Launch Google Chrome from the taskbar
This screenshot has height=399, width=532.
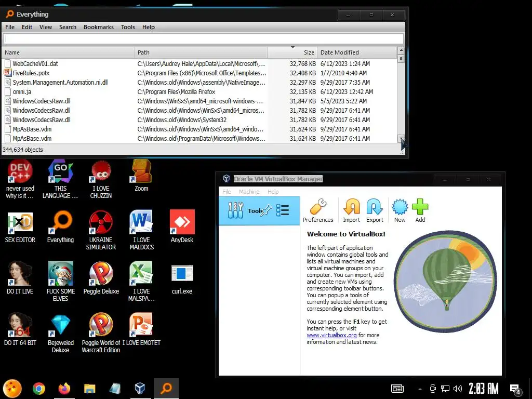tap(38, 389)
